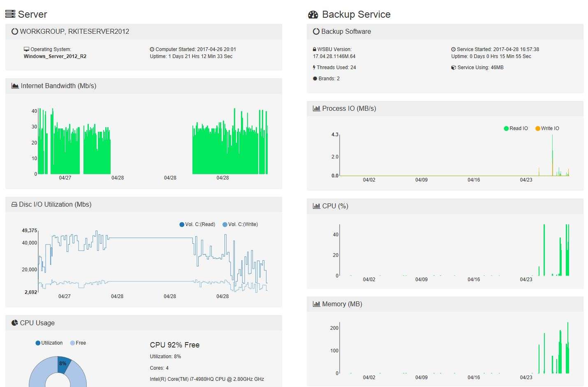Screen dimensions: 588x387
Task: Click the Process IO (MB/s) panel title
Action: pyautogui.click(x=349, y=108)
